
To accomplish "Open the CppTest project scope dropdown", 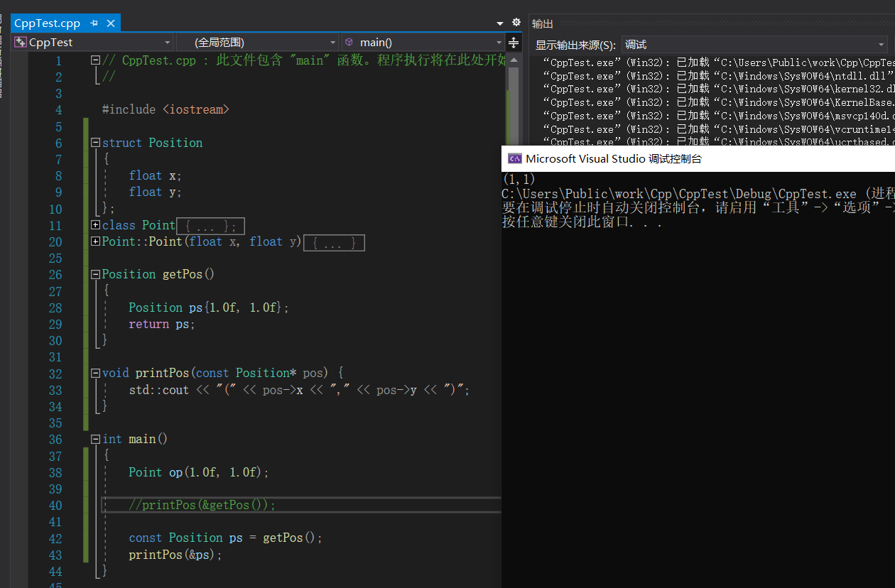I will [167, 43].
